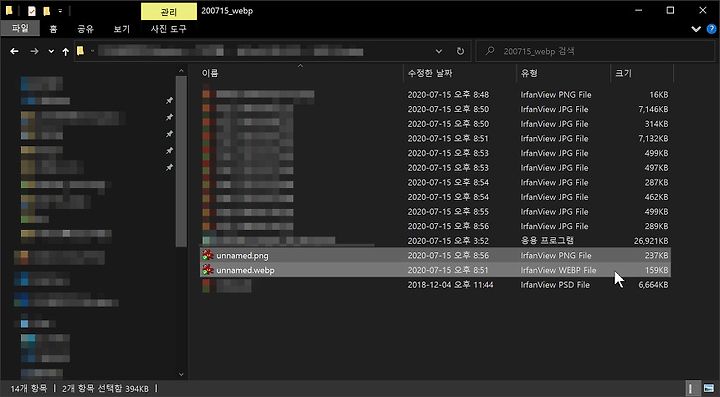Switch to details view icon in status bar
720x397 pixels.
click(x=692, y=388)
